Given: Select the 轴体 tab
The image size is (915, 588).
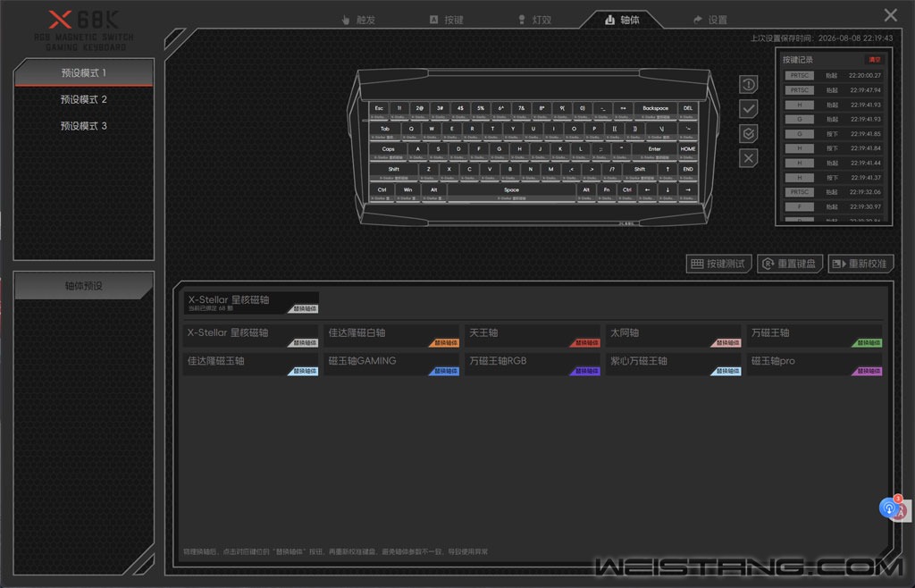Looking at the screenshot, I should coord(622,20).
